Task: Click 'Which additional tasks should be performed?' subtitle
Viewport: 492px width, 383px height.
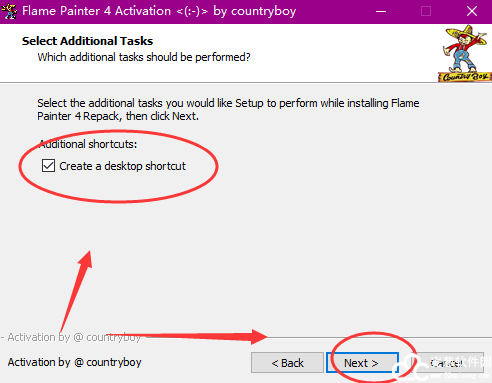Action: click(144, 57)
